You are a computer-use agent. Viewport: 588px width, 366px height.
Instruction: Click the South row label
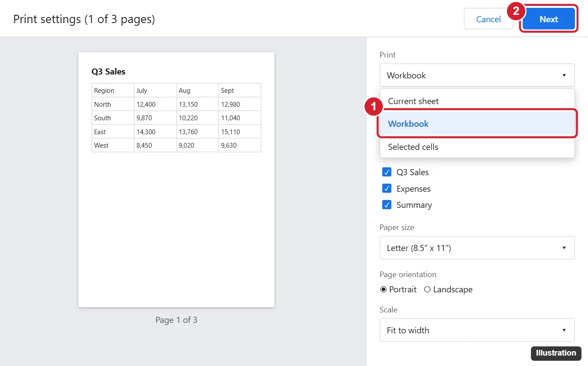113,118
